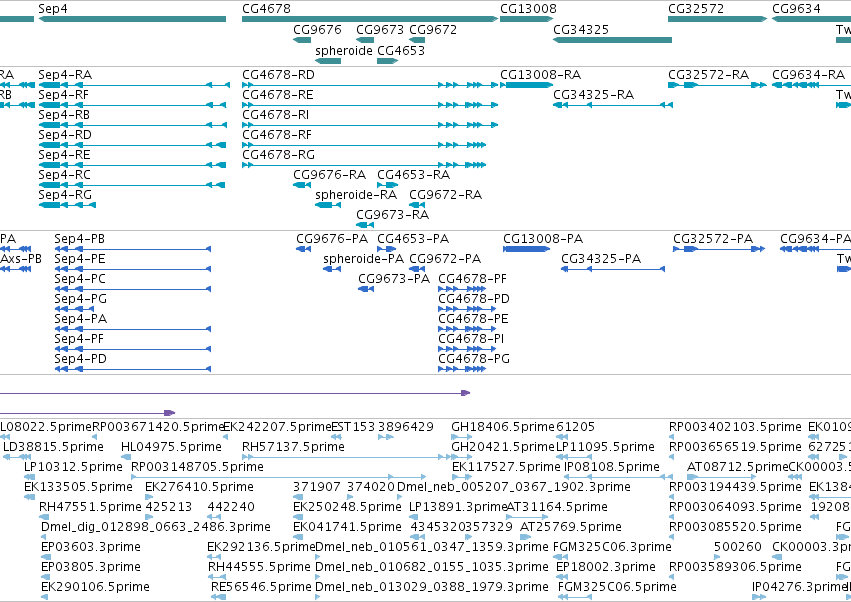Select the Sep4 gene bar
Image resolution: width=851 pixels, height=602 pixels.
[x=132, y=19]
